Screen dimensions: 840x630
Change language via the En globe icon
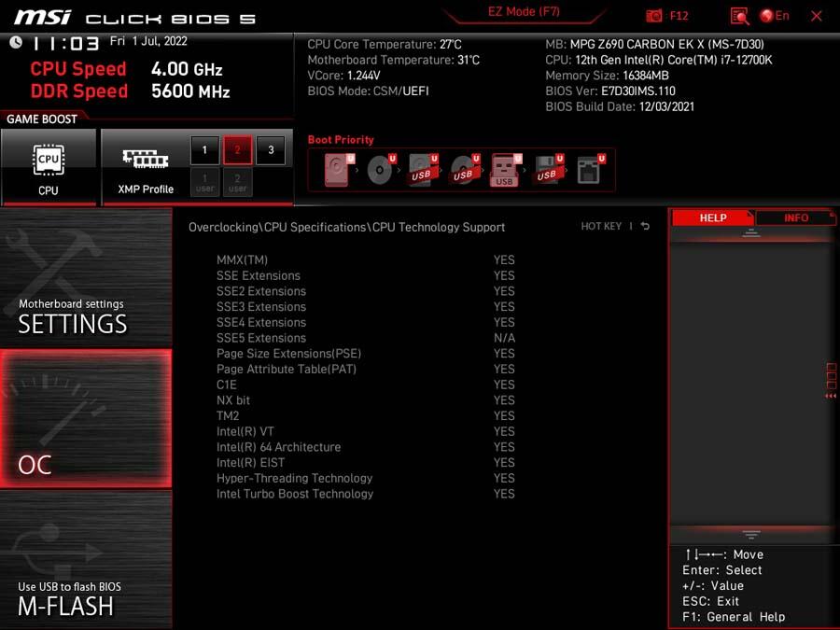(775, 16)
